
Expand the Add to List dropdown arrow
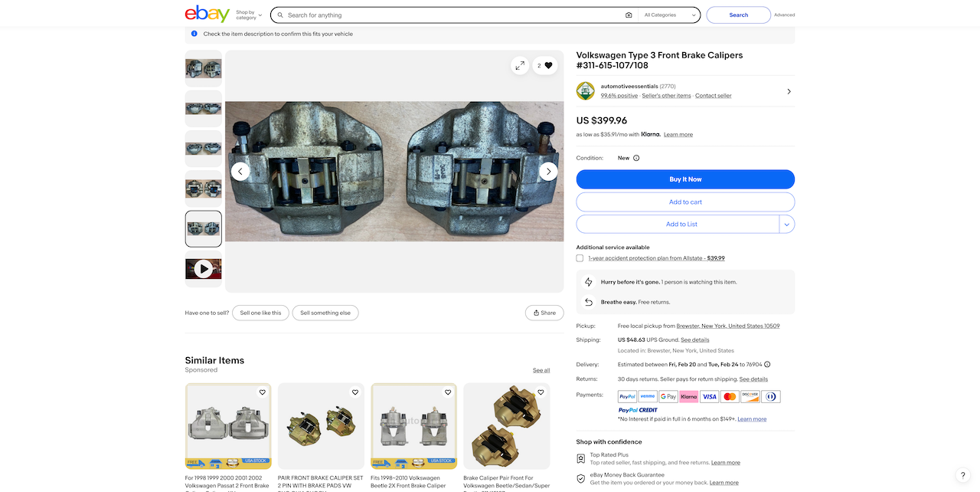[787, 225]
